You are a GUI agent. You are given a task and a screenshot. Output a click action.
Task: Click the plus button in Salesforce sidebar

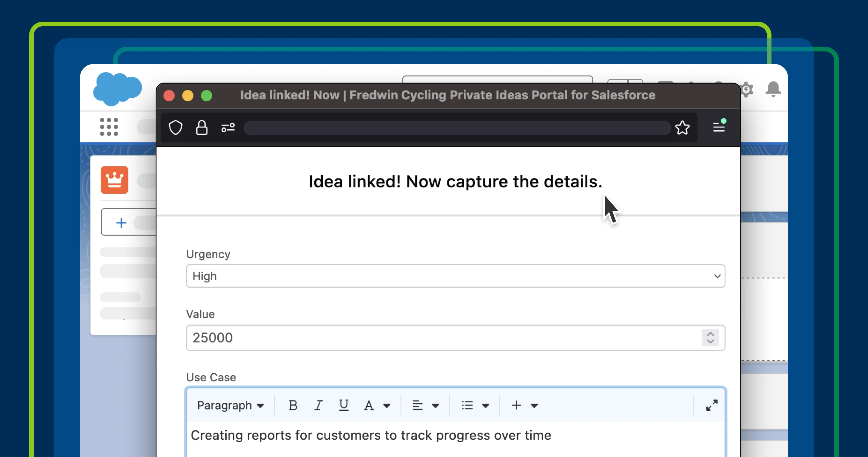[121, 223]
